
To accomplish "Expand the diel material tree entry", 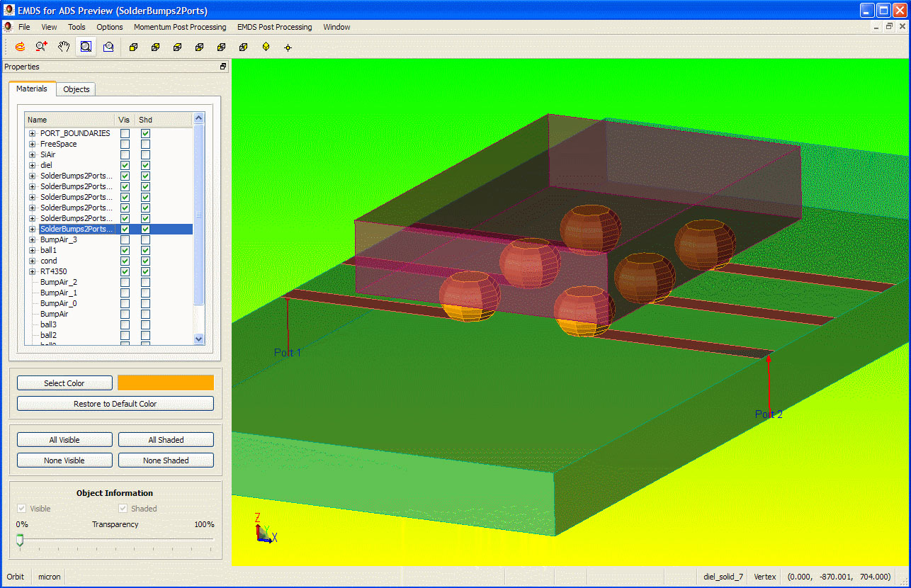I will [32, 165].
